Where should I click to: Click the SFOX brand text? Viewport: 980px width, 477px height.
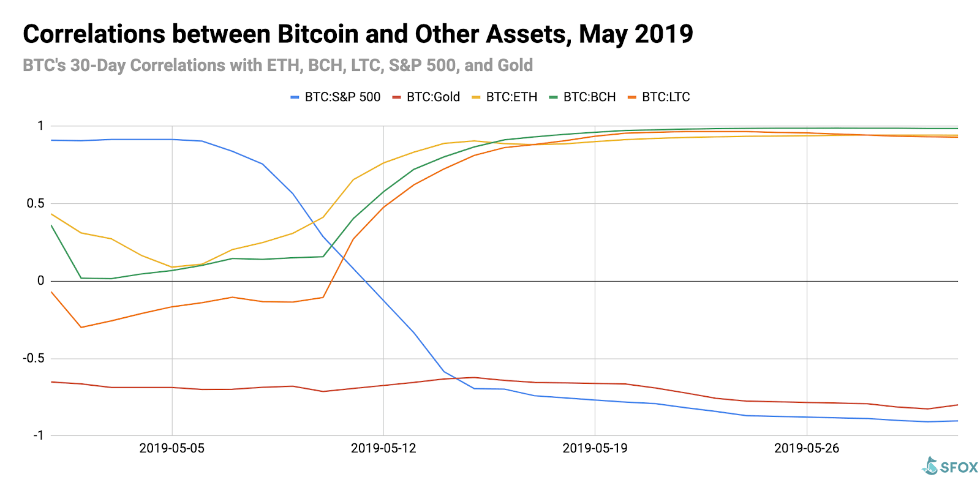(x=959, y=468)
